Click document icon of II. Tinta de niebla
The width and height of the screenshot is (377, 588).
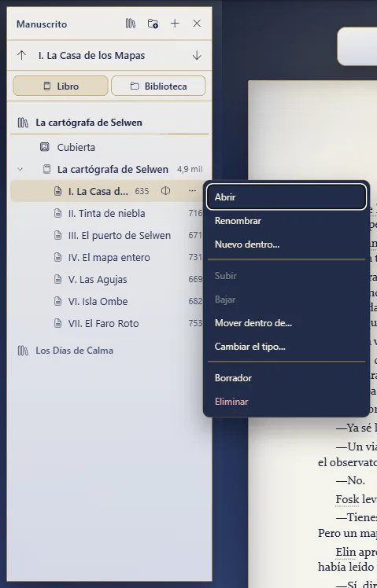pos(57,213)
